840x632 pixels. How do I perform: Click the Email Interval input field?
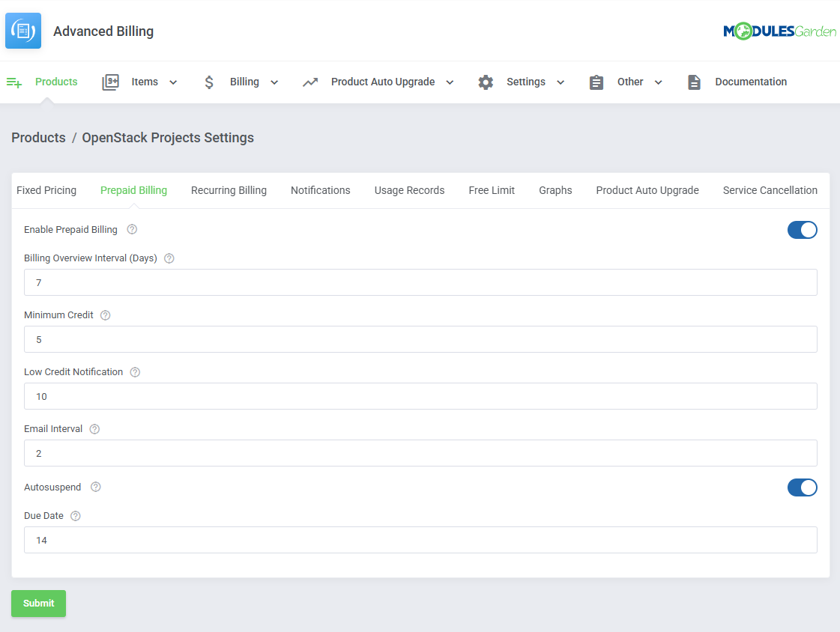coord(420,453)
